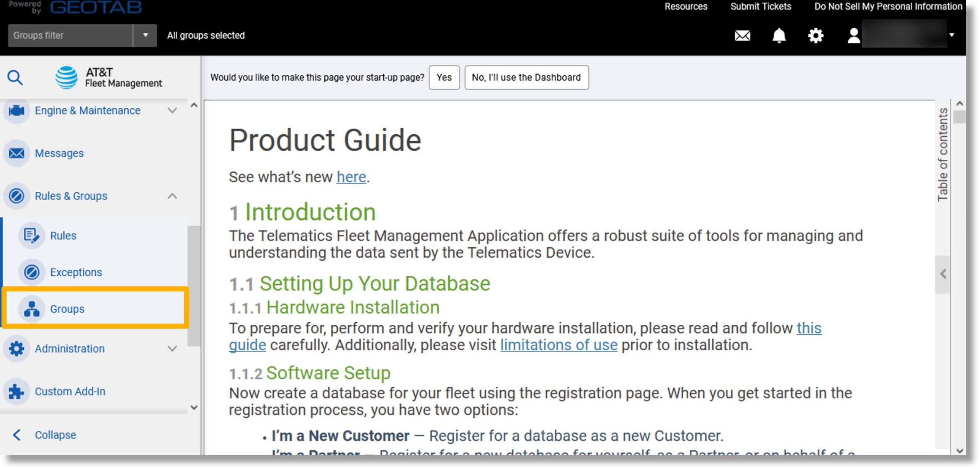Click the Engine & Maintenance engine icon

(16, 111)
